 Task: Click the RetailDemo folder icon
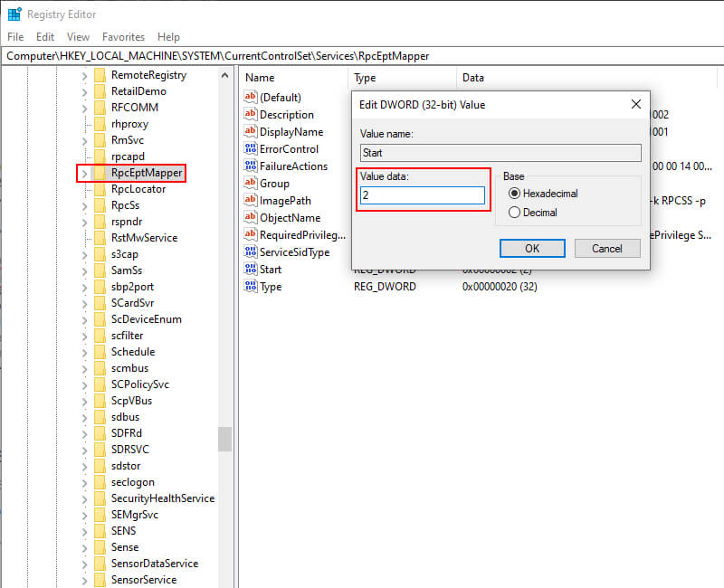[x=100, y=91]
